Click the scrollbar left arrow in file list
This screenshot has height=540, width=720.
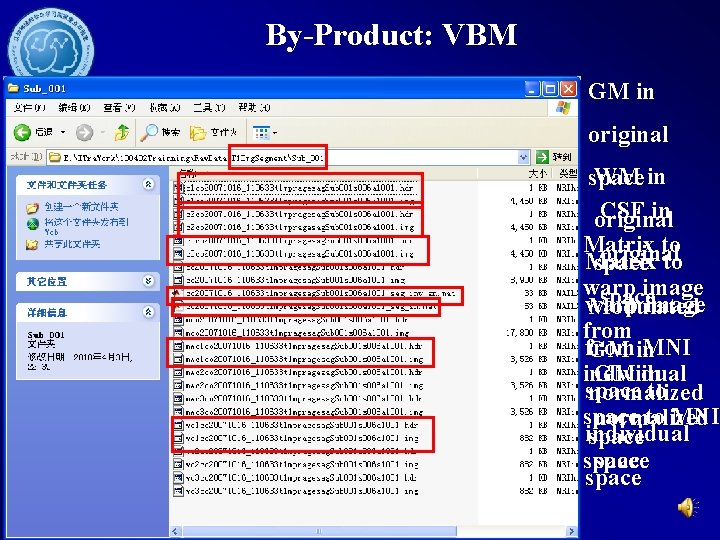click(175, 531)
